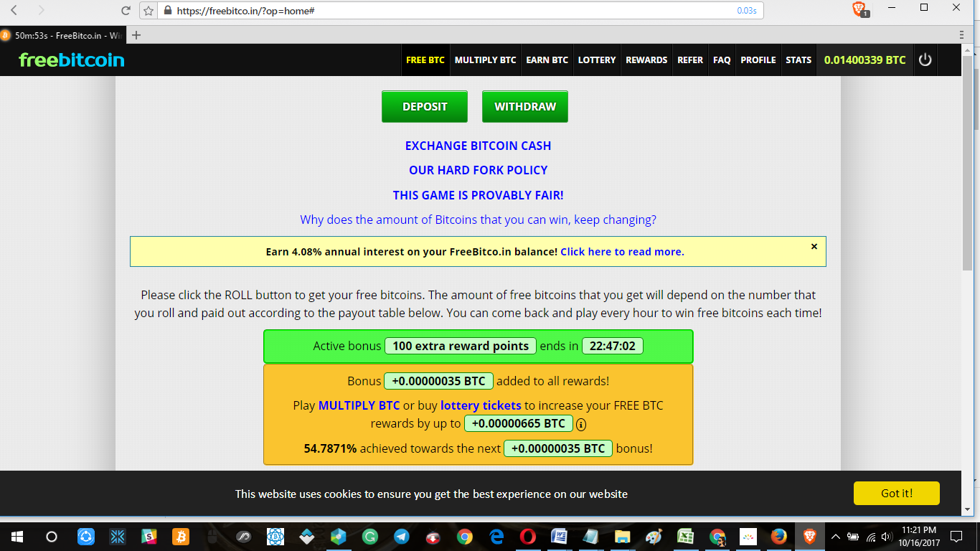Go back in the browser
Image resolution: width=980 pixels, height=551 pixels.
(14, 11)
